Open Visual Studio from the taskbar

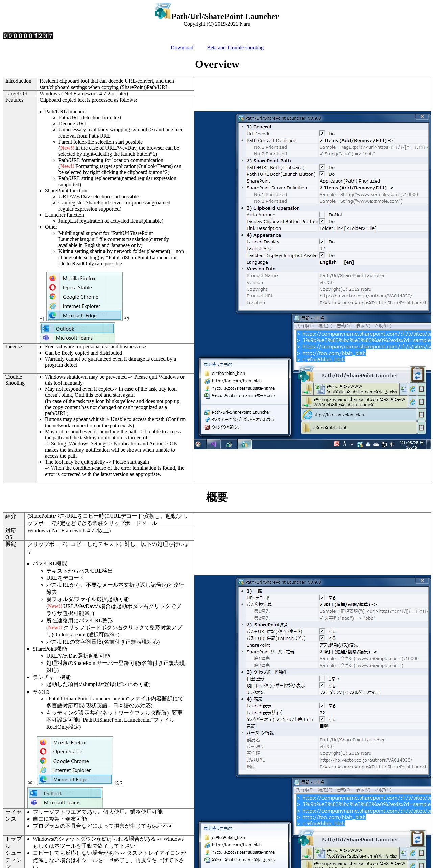point(213,444)
